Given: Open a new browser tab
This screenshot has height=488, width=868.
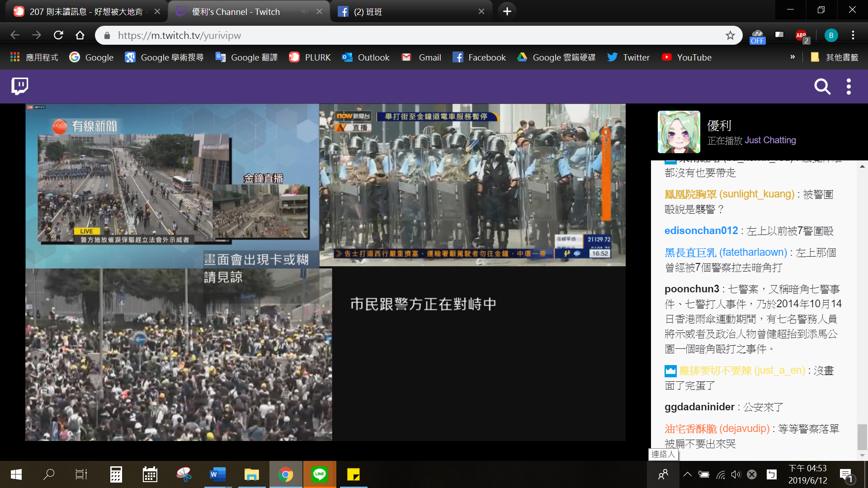Looking at the screenshot, I should [x=507, y=11].
